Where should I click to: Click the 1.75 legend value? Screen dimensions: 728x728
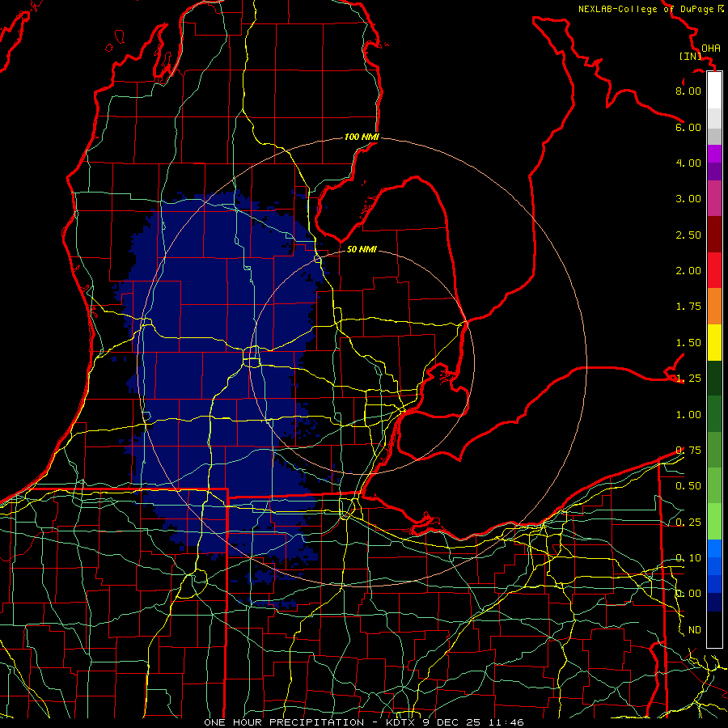(x=688, y=307)
